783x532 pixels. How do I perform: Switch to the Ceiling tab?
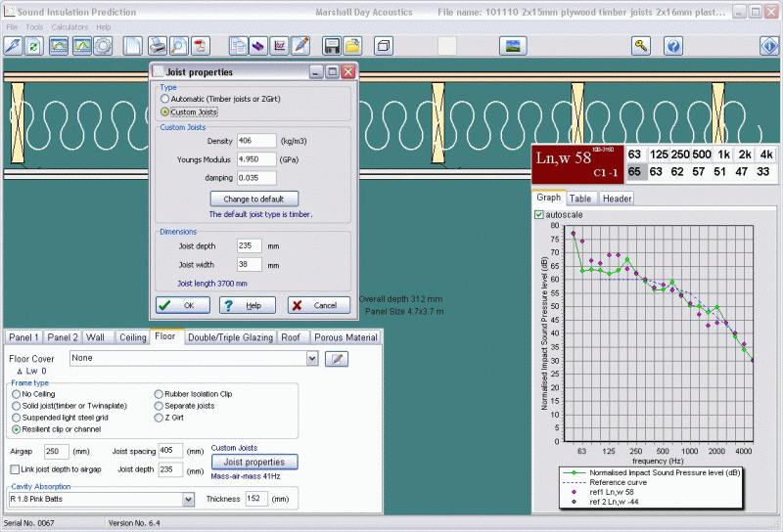[x=133, y=337]
